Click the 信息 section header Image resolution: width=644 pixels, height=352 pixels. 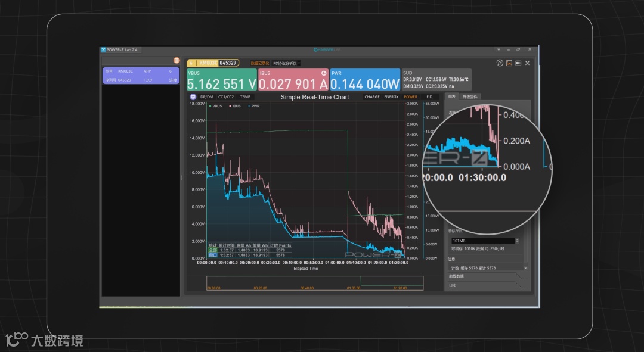pyautogui.click(x=451, y=259)
